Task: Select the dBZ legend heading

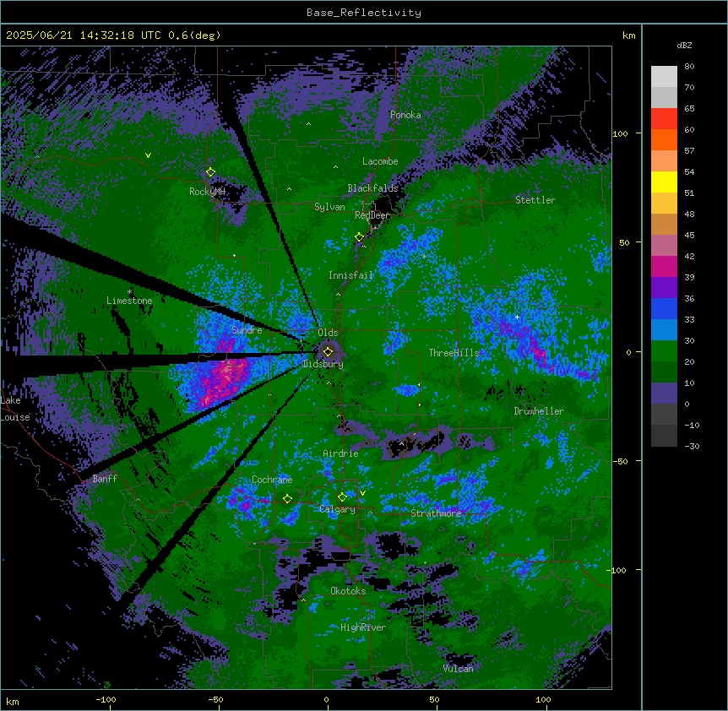Action: (x=684, y=45)
